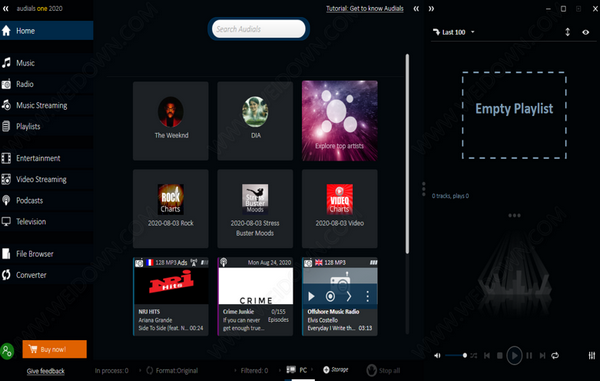
Task: Expand the player panel with right double chevron
Action: point(431,8)
